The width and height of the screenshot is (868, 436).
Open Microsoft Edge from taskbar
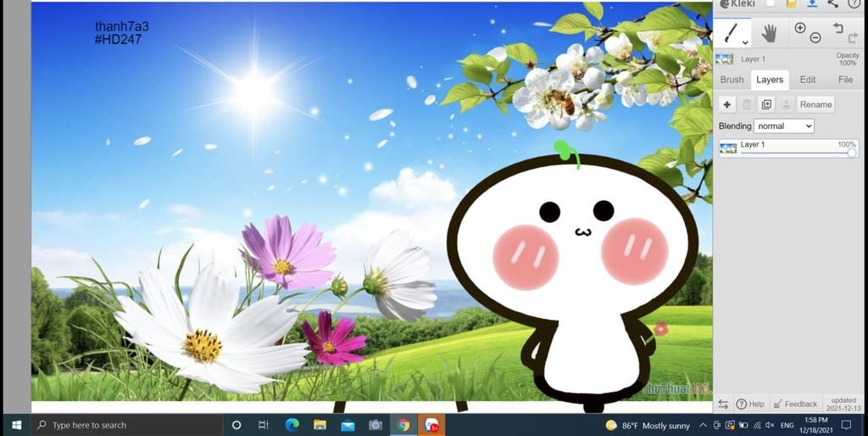click(x=292, y=425)
